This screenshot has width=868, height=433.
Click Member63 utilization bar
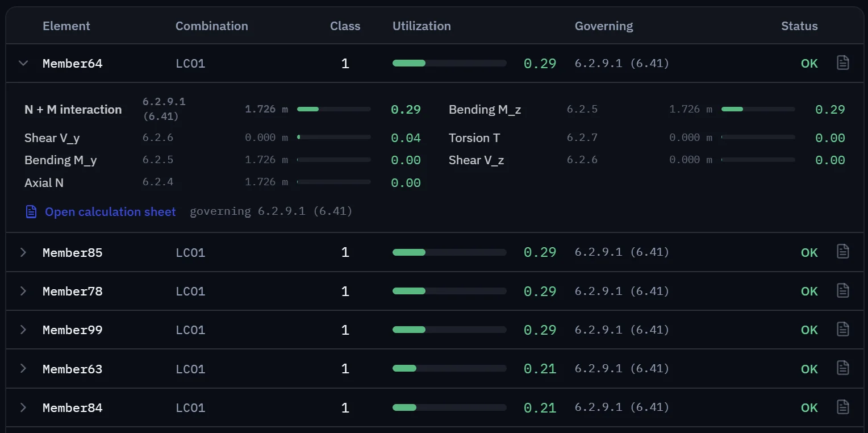pos(449,368)
